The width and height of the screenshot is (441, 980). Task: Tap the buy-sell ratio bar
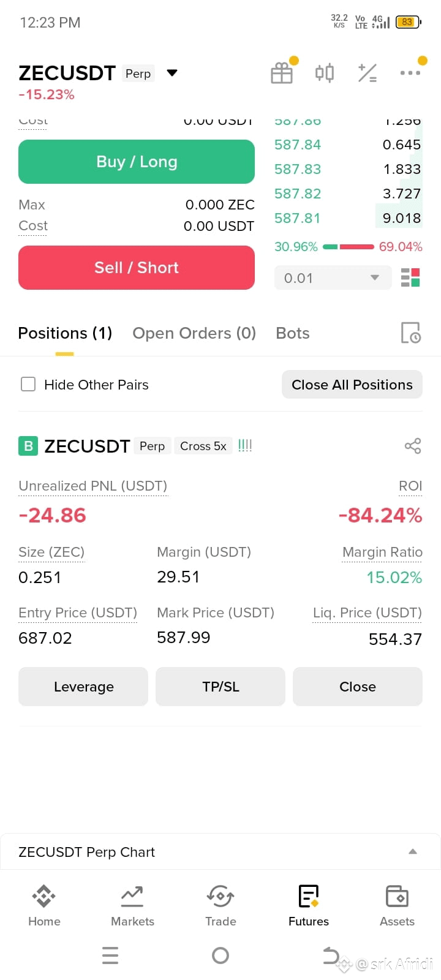[348, 247]
